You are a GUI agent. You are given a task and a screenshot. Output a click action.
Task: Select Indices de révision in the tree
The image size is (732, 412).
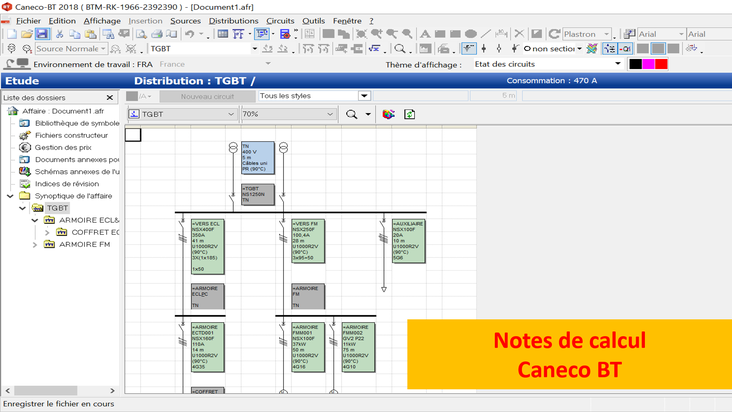click(67, 184)
